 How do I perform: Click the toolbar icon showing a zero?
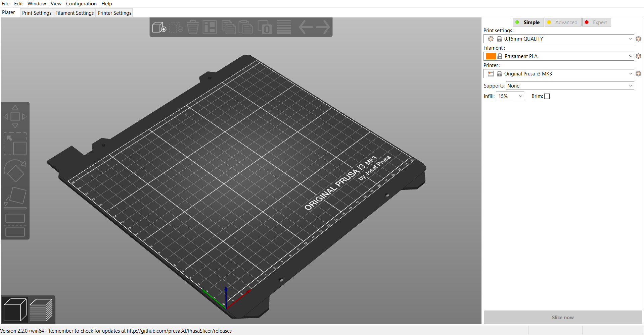pyautogui.click(x=265, y=27)
